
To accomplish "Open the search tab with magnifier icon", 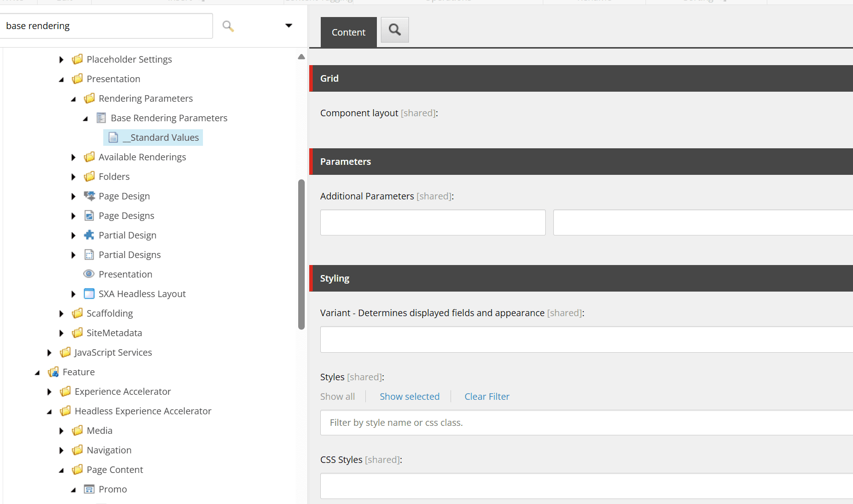I will (395, 30).
